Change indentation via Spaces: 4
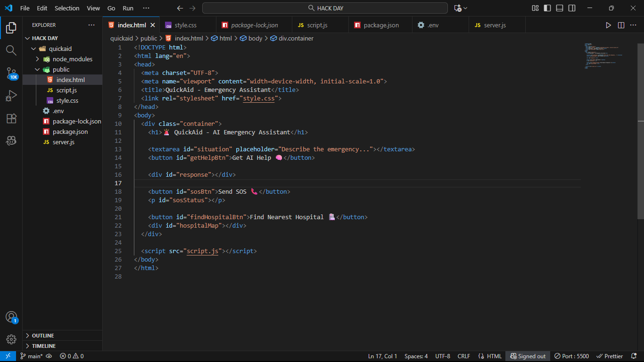This screenshot has width=644, height=362. pyautogui.click(x=416, y=356)
